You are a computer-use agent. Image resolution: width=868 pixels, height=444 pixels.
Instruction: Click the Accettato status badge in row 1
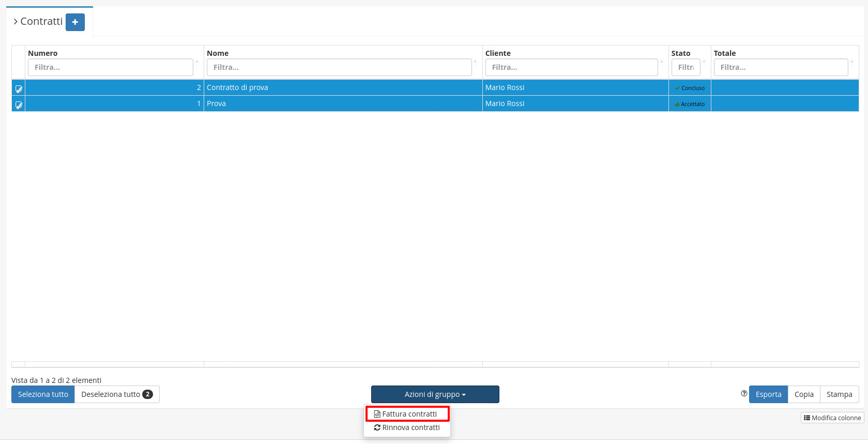pyautogui.click(x=690, y=104)
